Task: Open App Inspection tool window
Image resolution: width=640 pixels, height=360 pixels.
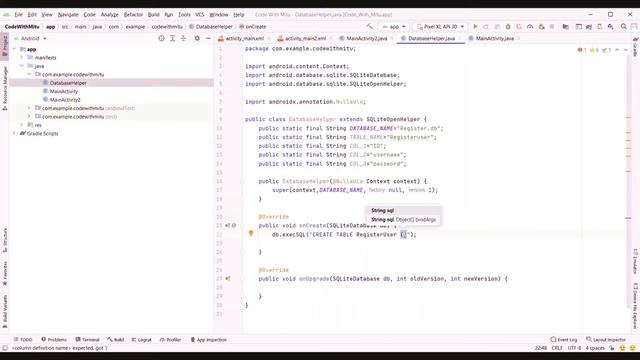Action: pyautogui.click(x=209, y=340)
